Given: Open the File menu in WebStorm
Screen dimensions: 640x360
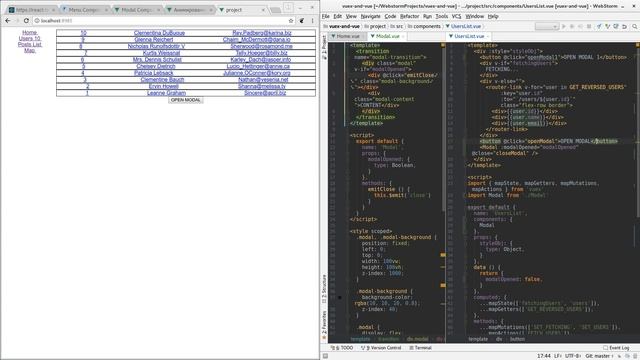Looking at the screenshot, I should click(326, 16).
